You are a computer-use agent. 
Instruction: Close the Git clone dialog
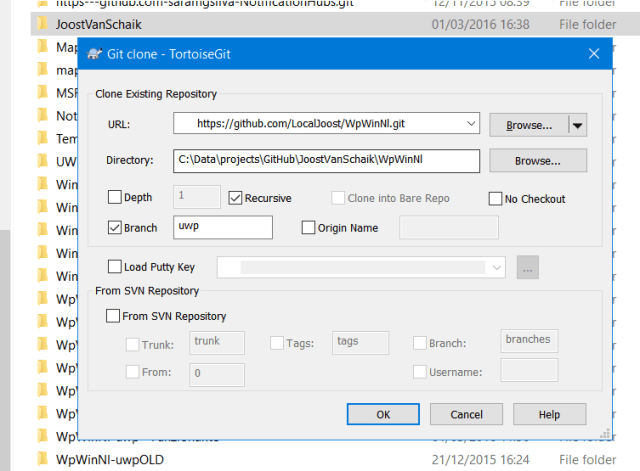tap(595, 52)
